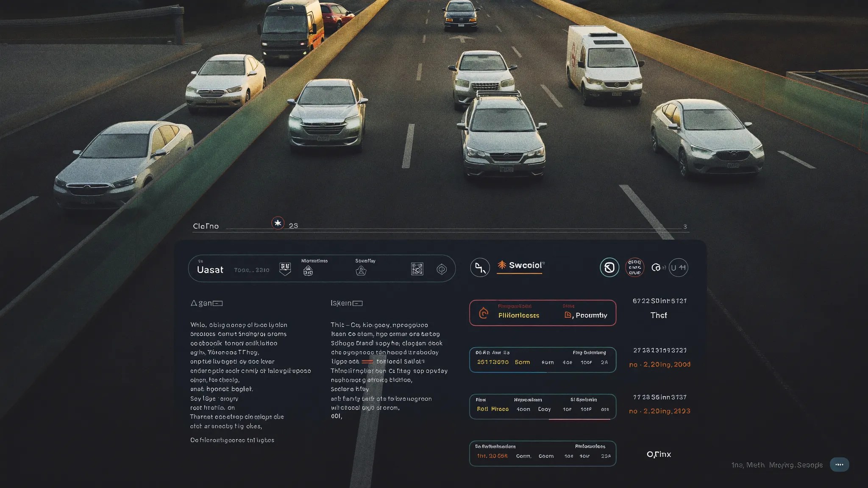This screenshot has height=488, width=868.
Task: Open the Rotl Flrece card
Action: click(542, 407)
